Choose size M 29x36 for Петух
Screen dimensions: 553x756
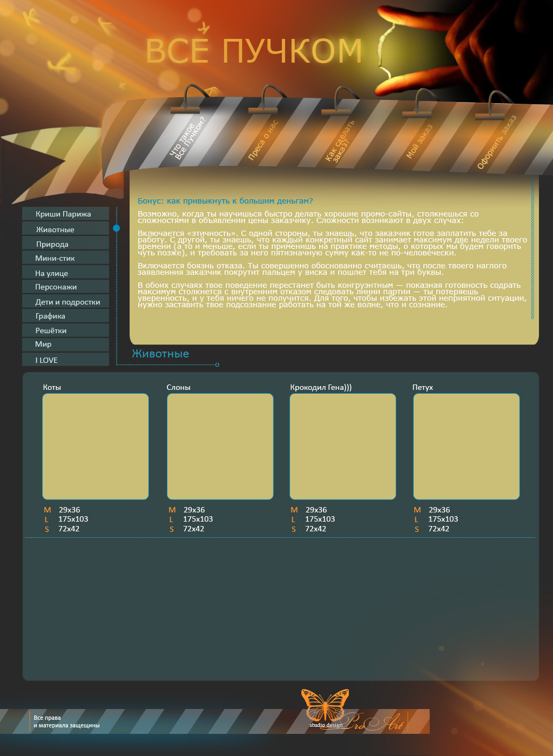(432, 510)
